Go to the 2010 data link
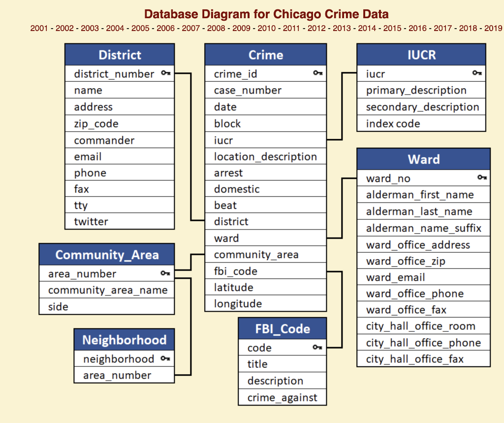504x423 pixels. (x=266, y=28)
